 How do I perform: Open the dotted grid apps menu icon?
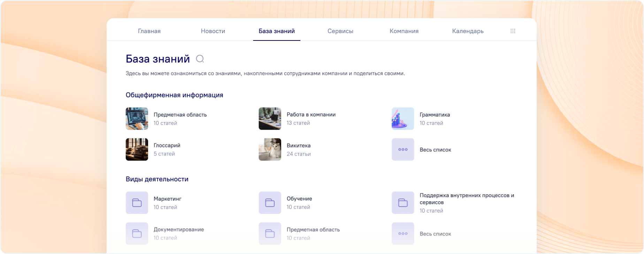coord(513,31)
